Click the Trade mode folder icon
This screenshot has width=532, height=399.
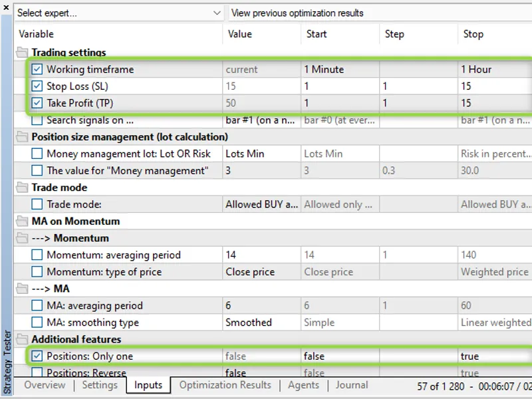click(x=22, y=188)
